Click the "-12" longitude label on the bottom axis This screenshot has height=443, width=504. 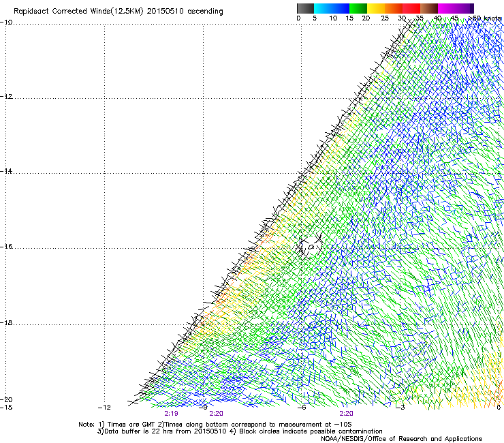click(104, 408)
